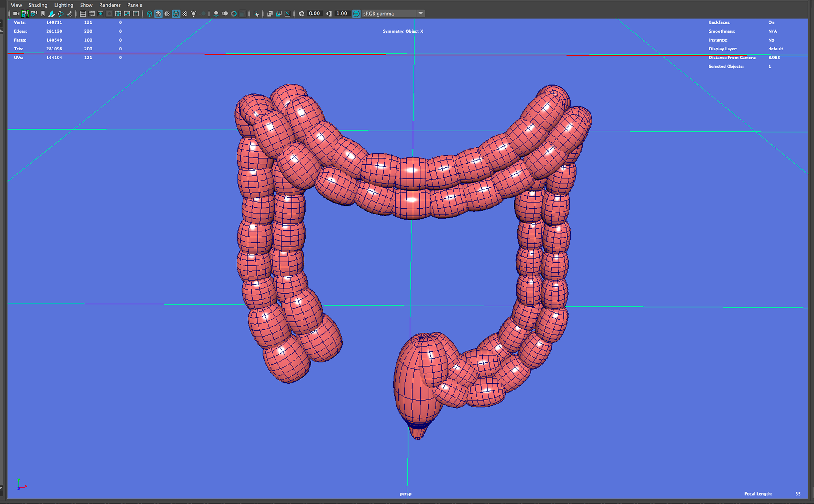Open the Renderer menu
The image size is (814, 504).
(110, 5)
